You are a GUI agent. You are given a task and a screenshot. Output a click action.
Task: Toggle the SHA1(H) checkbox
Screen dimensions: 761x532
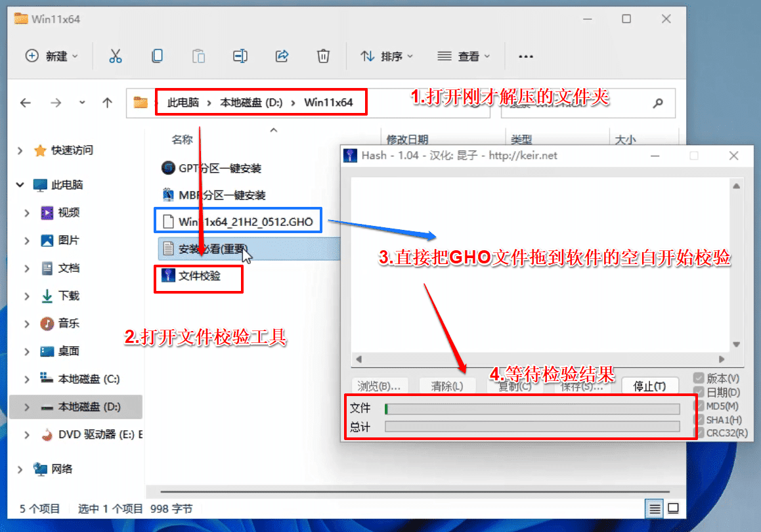point(698,420)
